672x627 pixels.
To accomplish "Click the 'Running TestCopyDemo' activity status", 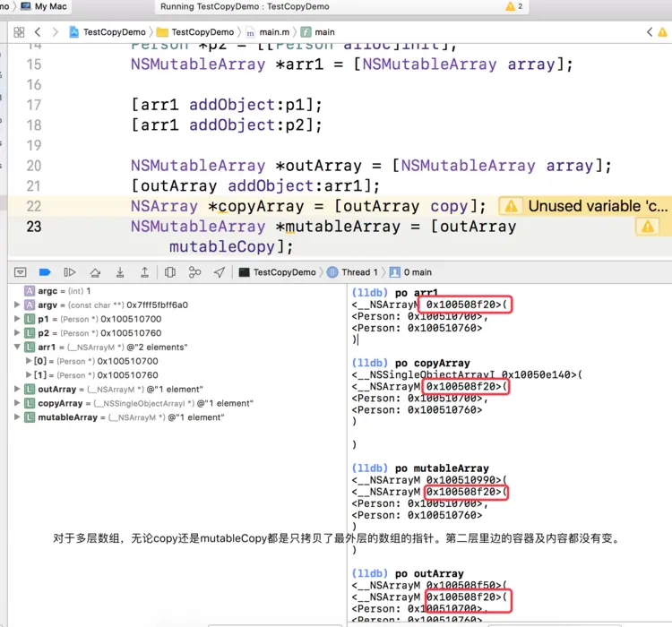I will (245, 6).
